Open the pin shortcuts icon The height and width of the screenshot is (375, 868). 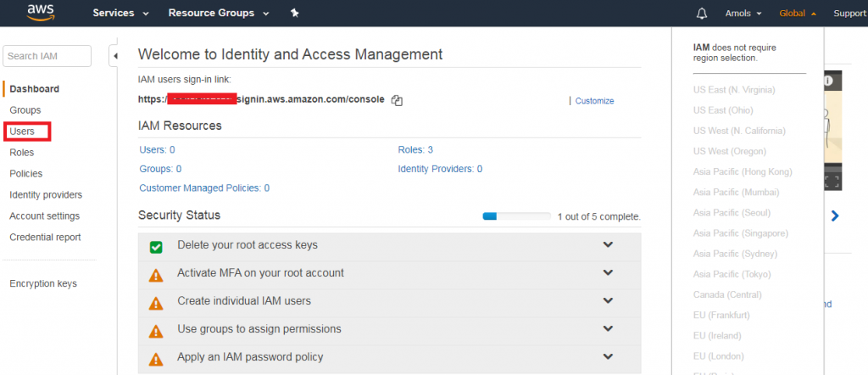294,14
